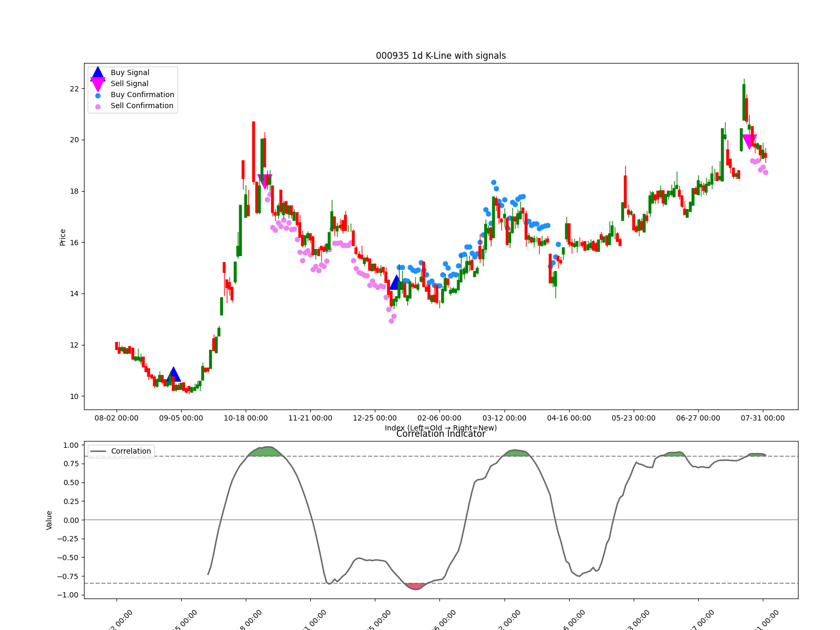Image resolution: width=840 pixels, height=630 pixels.
Task: Click the correlation tick label −0.25
Action: point(67,539)
